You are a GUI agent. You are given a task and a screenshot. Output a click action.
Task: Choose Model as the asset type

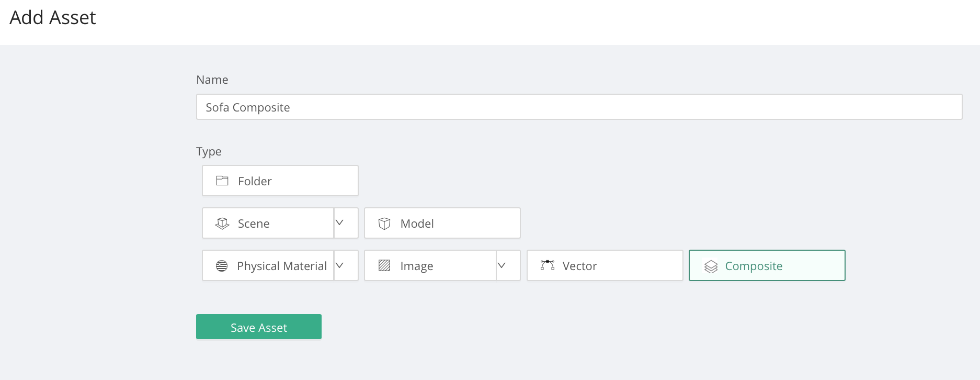point(417,223)
